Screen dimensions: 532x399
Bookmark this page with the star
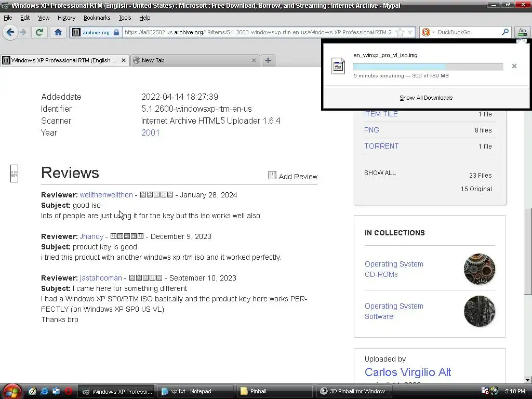[400, 32]
